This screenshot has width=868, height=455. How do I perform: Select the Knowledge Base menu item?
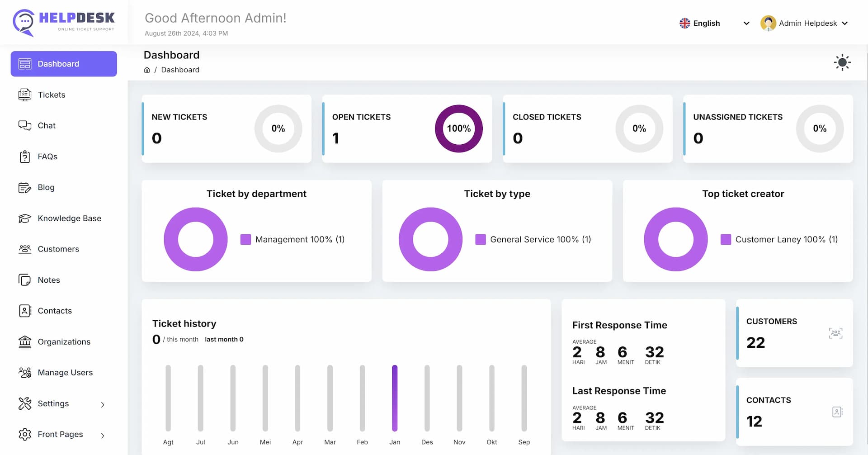click(64, 218)
